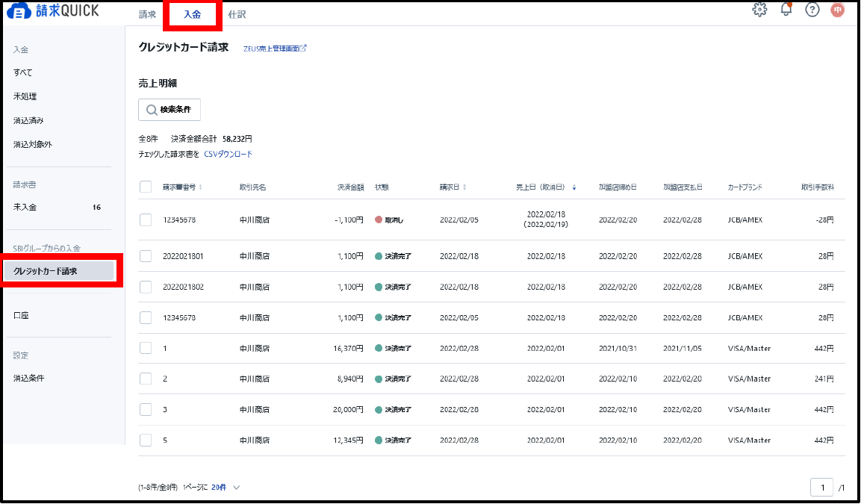Sort by 請求書番号 column arrows
This screenshot has width=861, height=504.
(200, 187)
